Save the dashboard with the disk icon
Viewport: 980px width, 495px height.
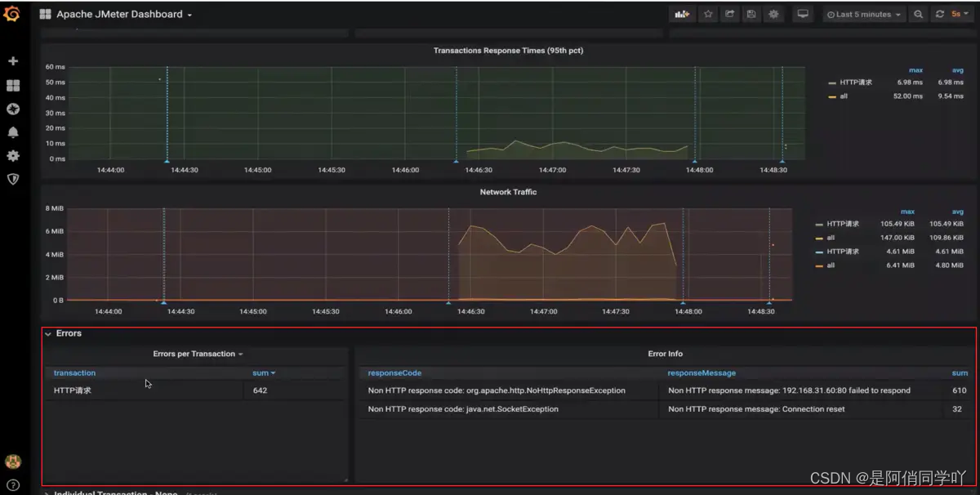coord(751,15)
